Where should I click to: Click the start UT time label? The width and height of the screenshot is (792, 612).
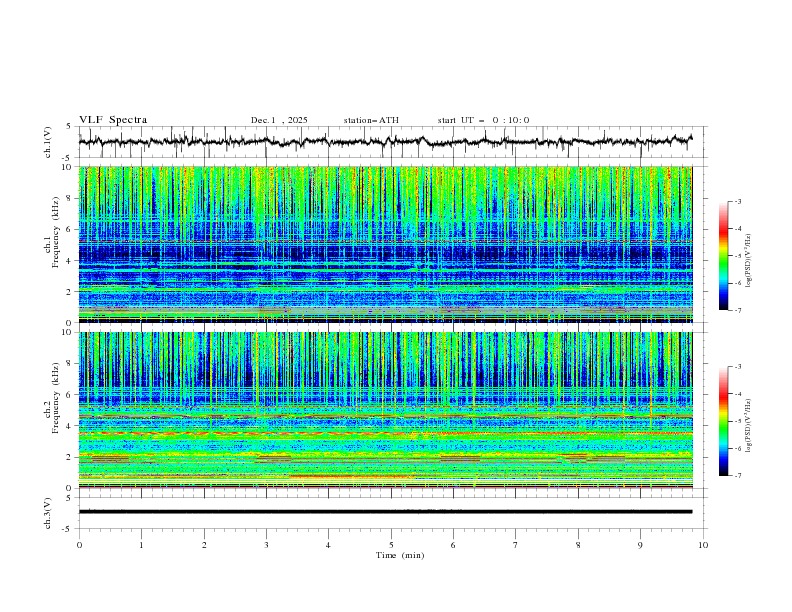coord(483,120)
